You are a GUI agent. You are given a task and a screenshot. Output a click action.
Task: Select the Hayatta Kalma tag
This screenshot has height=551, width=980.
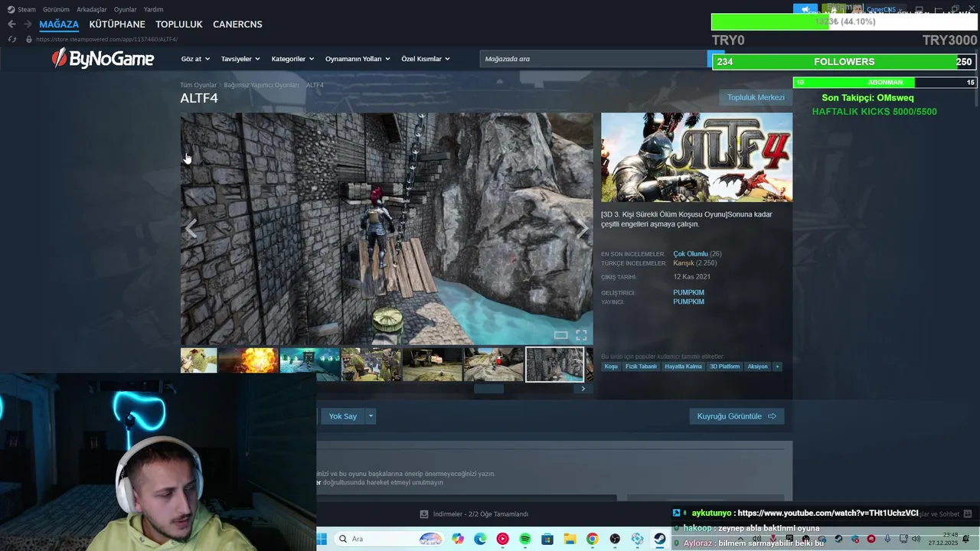pos(683,367)
